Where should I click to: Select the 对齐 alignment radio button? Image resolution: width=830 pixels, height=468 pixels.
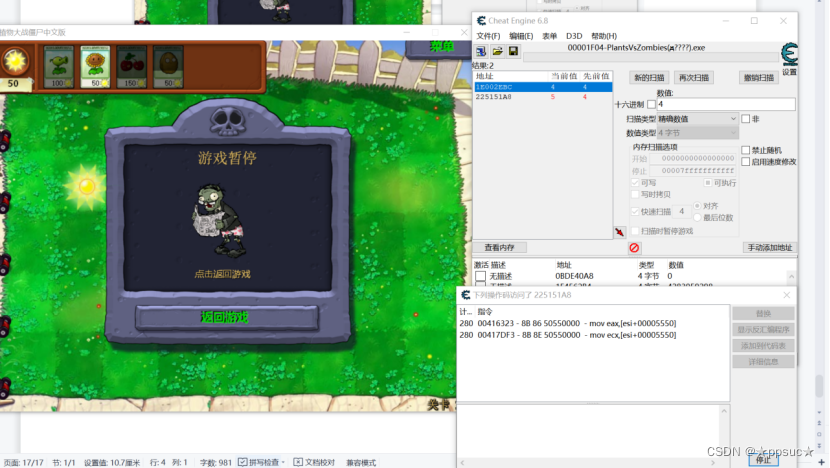(x=697, y=205)
